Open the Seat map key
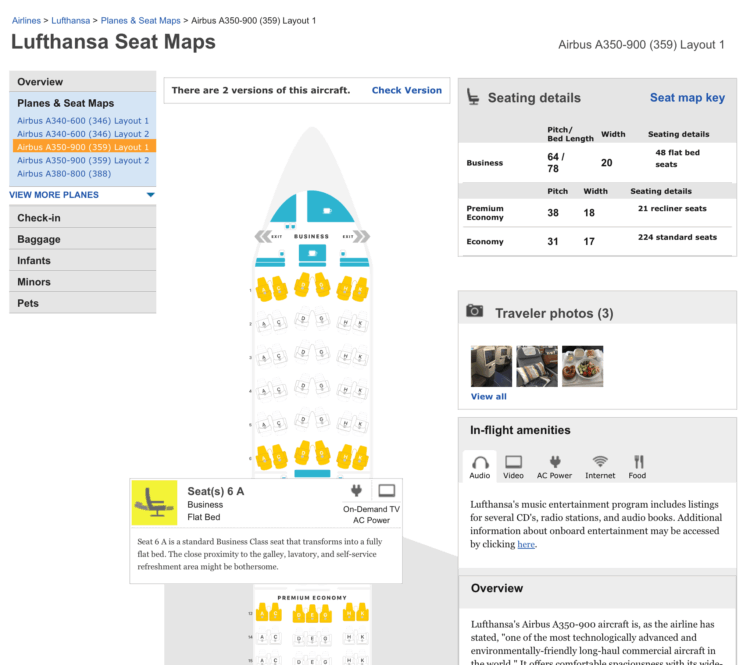This screenshot has width=750, height=665. click(x=687, y=98)
